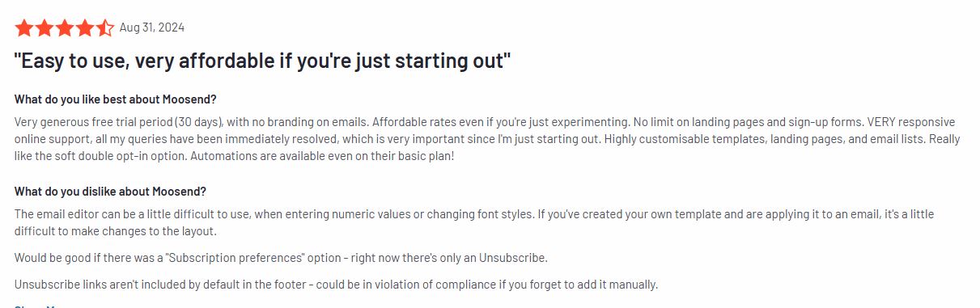Select the half-filled fifth star
The width and height of the screenshot is (980, 308).
tap(105, 28)
